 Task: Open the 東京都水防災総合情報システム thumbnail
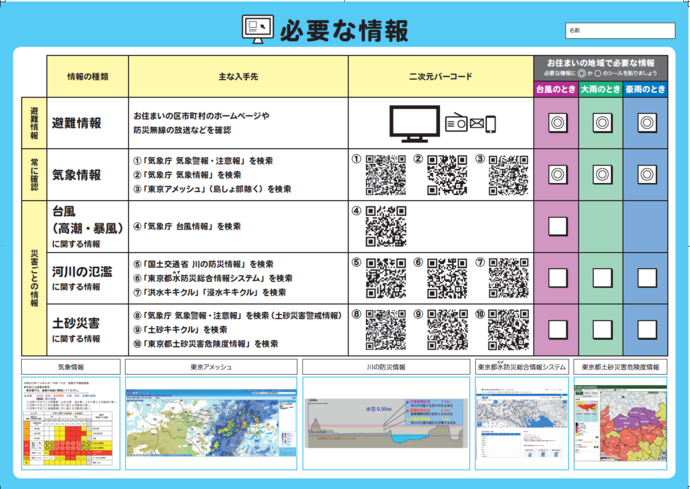[521, 423]
